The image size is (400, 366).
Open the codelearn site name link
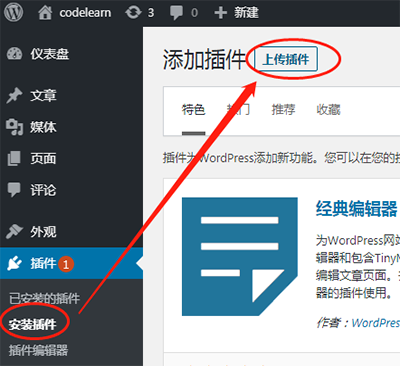coord(85,13)
